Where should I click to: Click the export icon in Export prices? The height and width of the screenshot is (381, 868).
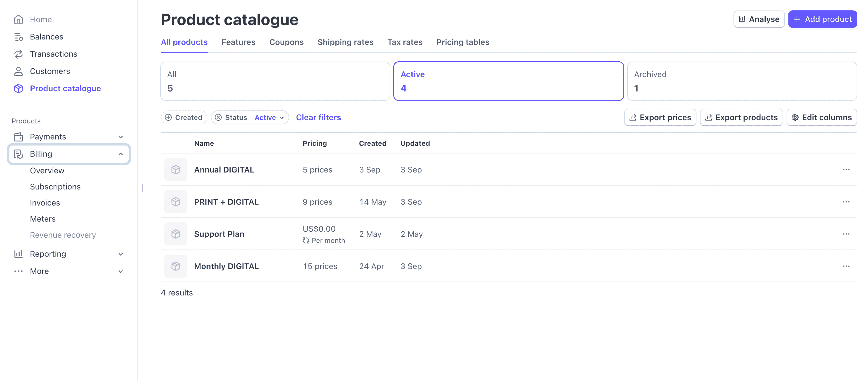pos(633,117)
